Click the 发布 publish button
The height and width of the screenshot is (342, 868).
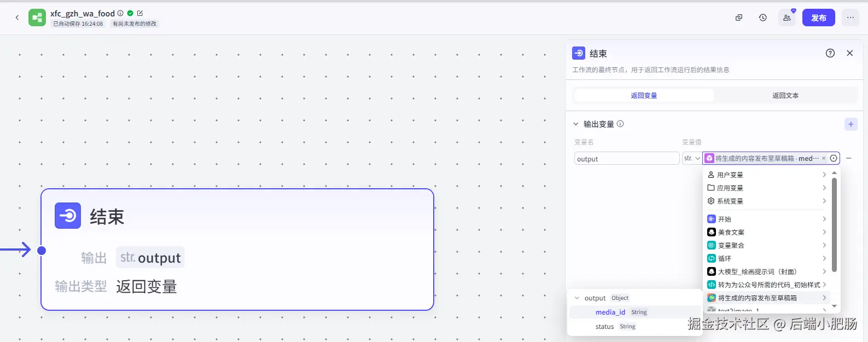coord(819,18)
